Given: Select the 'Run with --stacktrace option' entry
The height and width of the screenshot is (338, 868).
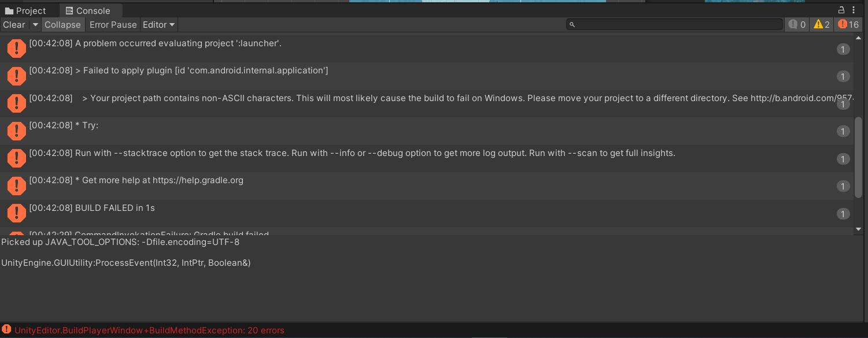Looking at the screenshot, I should [x=427, y=158].
